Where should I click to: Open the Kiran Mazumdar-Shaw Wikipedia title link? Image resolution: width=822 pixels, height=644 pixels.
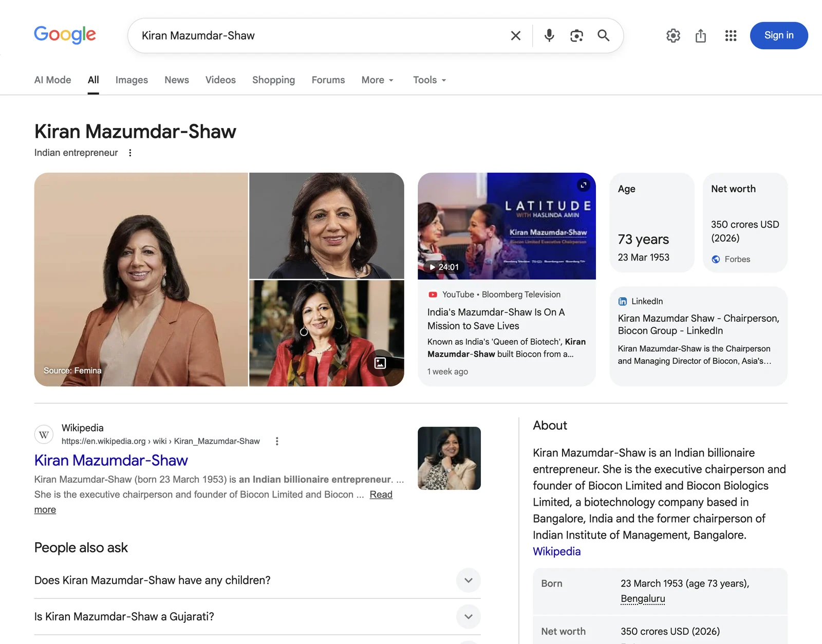pos(111,460)
